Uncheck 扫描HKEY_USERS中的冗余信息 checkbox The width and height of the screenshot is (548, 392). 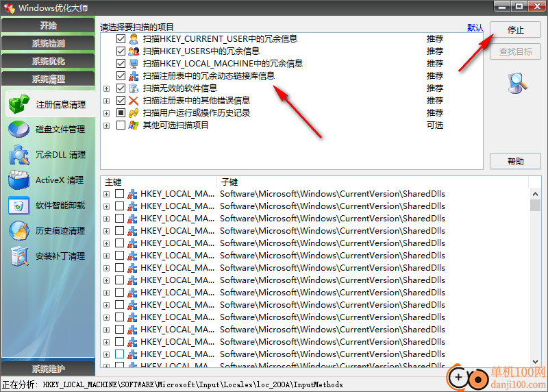121,51
